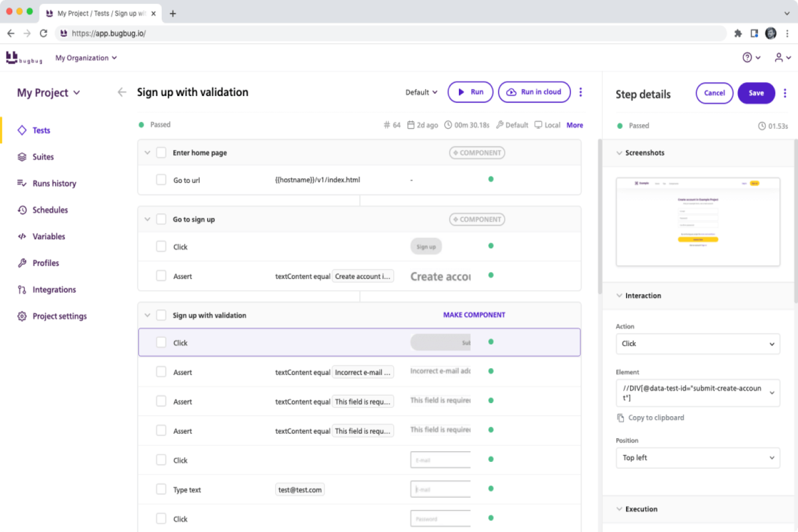Image resolution: width=798 pixels, height=532 pixels.
Task: Click the Run in cloud button
Action: point(534,92)
